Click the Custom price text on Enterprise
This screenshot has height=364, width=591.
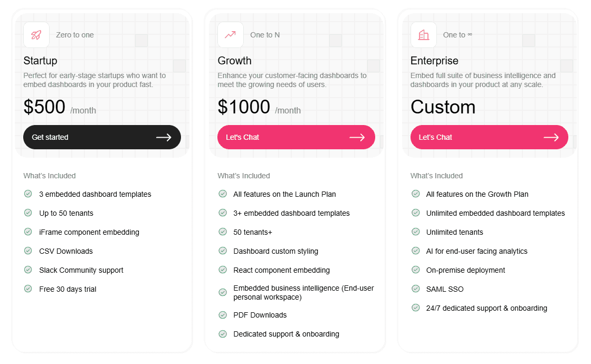click(x=443, y=107)
